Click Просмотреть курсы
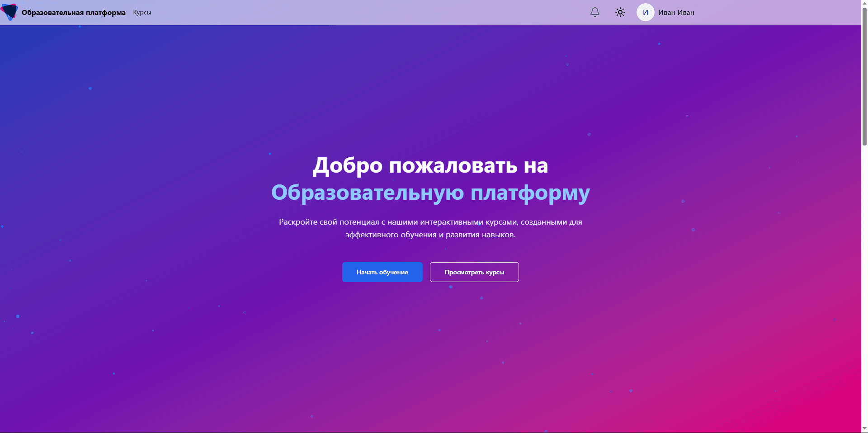 tap(474, 272)
